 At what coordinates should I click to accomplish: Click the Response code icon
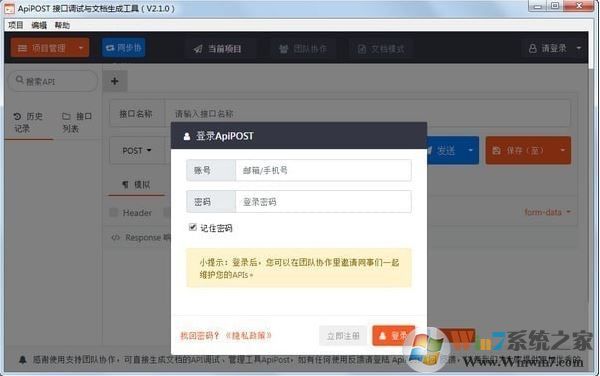(x=115, y=238)
